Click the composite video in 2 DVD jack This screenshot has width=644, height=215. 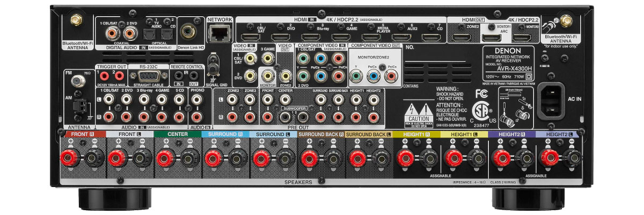[x=250, y=76]
